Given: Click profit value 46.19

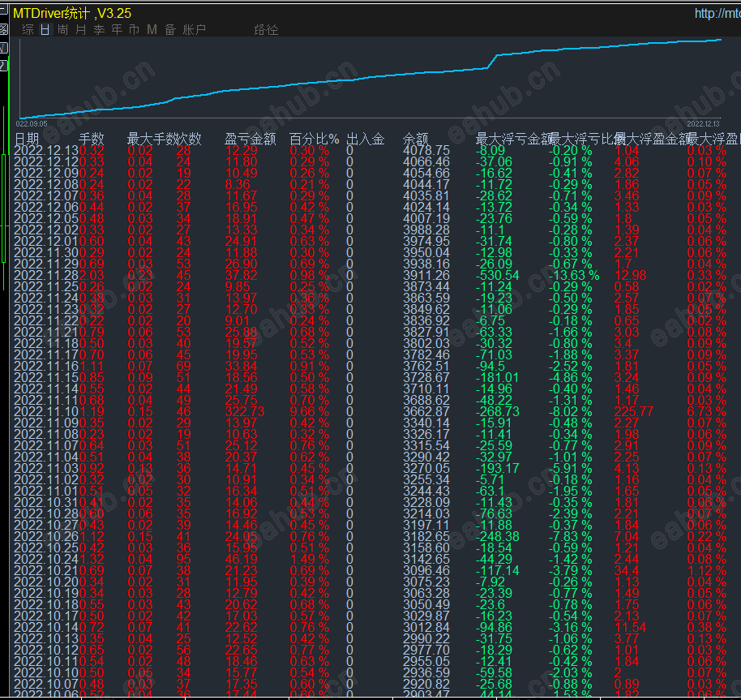Looking at the screenshot, I should [x=241, y=560].
